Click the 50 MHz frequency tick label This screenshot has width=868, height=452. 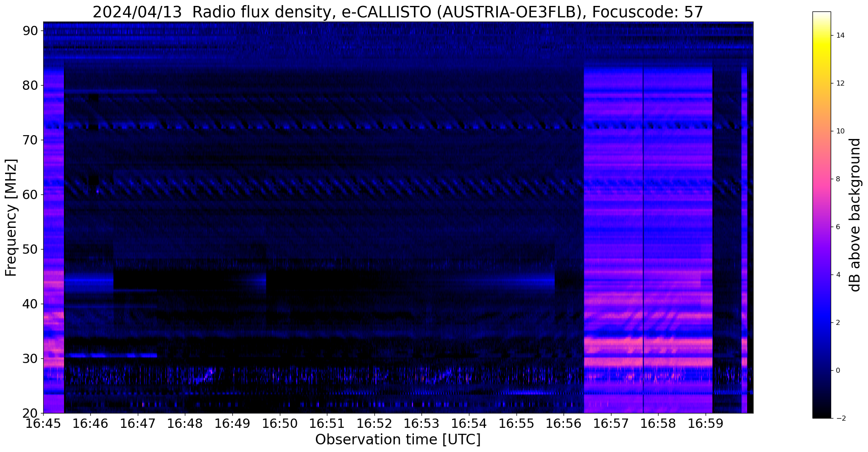pos(31,250)
